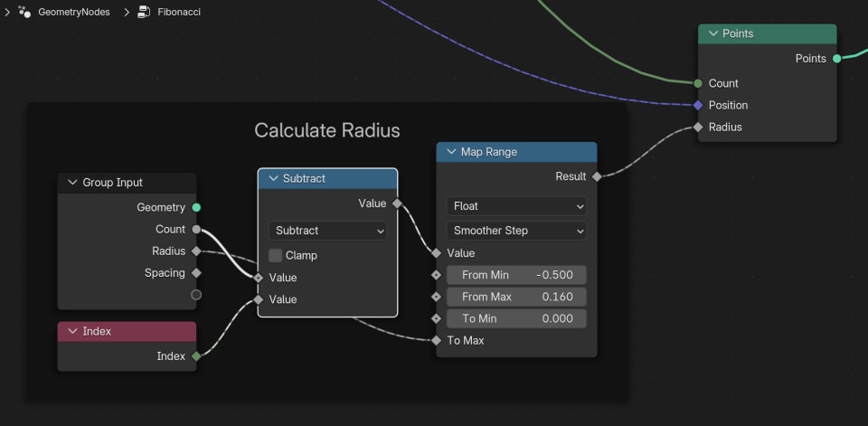
Task: Click the empty extension socket on Group Input
Action: pos(196,295)
